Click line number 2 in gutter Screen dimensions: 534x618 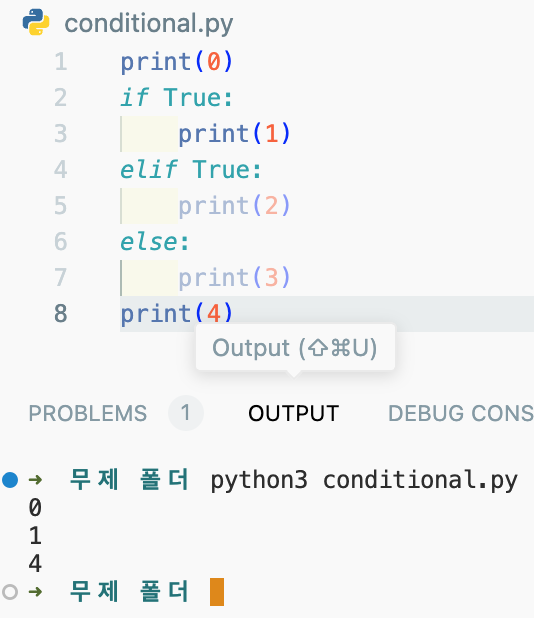(61, 98)
